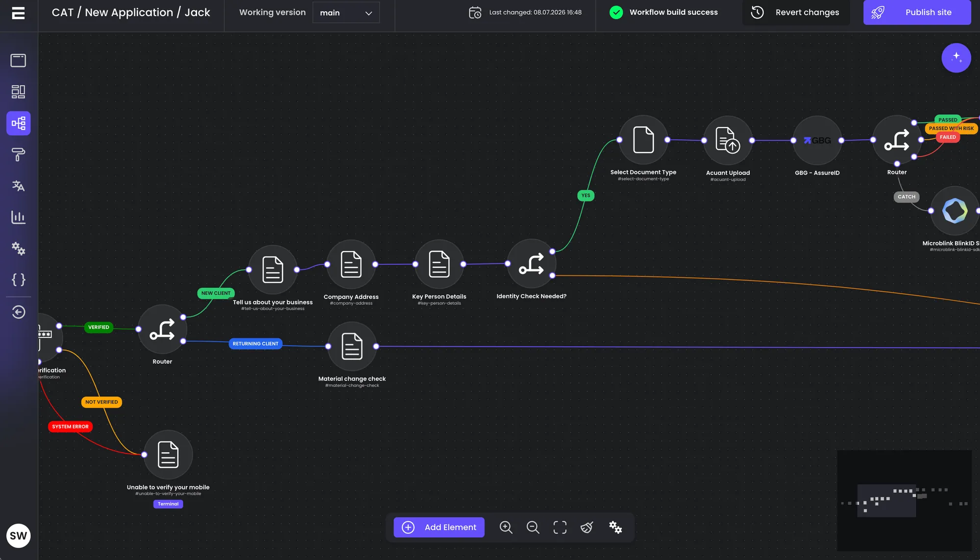Click the Working version label
Image resolution: width=980 pixels, height=560 pixels.
272,12
